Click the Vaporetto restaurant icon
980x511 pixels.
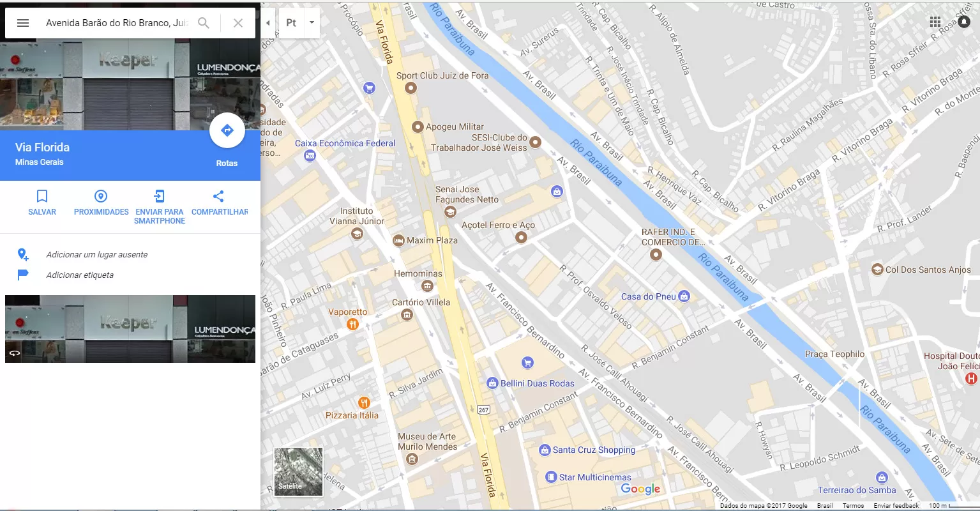coord(352,324)
